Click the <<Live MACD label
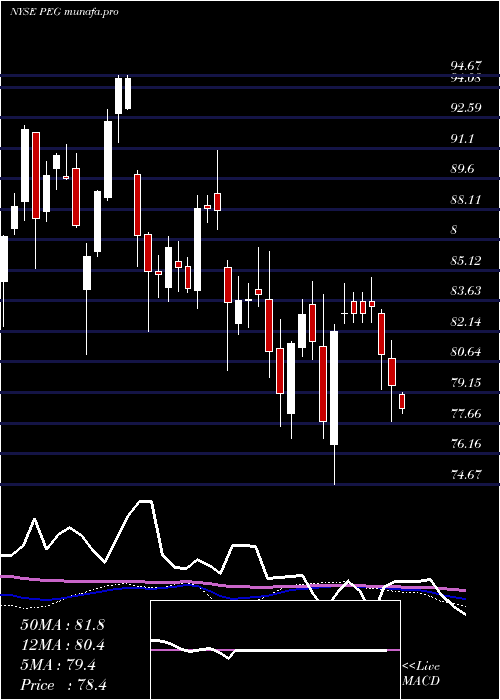This screenshot has width=500, height=700. [x=421, y=673]
